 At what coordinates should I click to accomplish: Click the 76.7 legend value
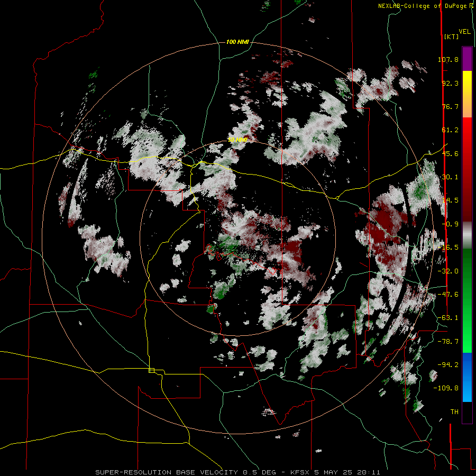pos(450,106)
